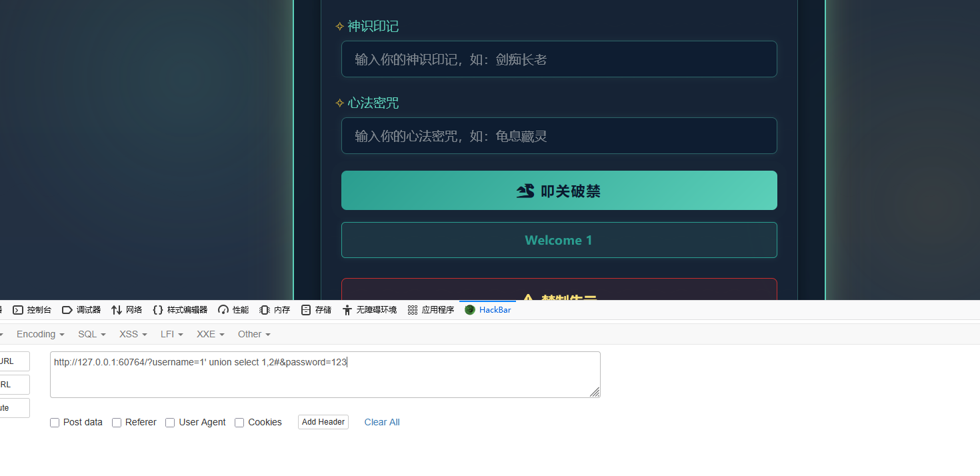Image resolution: width=980 pixels, height=476 pixels.
Task: Open the 调试器 debugger panel icon
Action: click(x=67, y=310)
